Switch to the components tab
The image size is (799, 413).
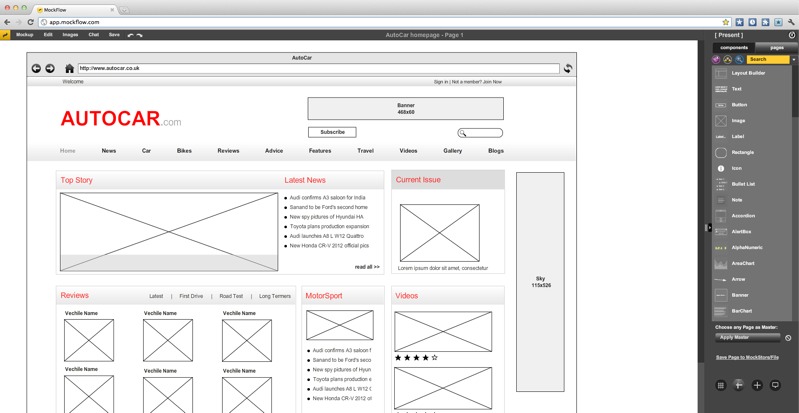(734, 47)
